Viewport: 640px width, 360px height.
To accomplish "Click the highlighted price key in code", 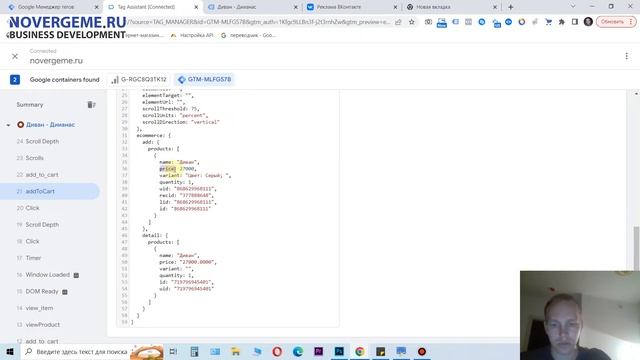I will (x=167, y=169).
